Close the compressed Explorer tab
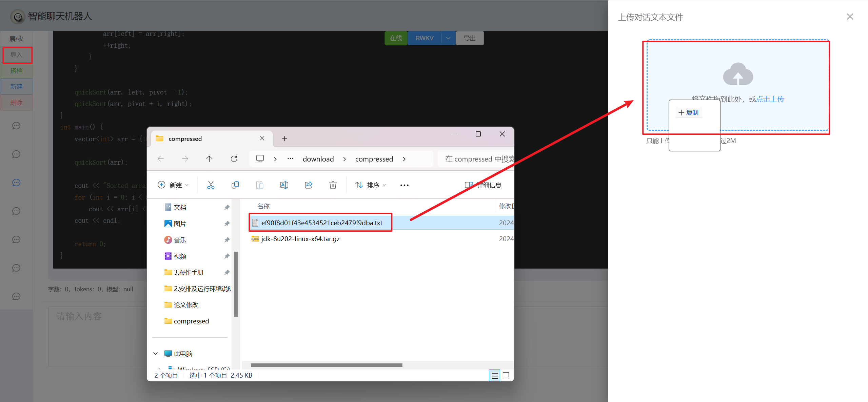The image size is (868, 402). click(262, 139)
